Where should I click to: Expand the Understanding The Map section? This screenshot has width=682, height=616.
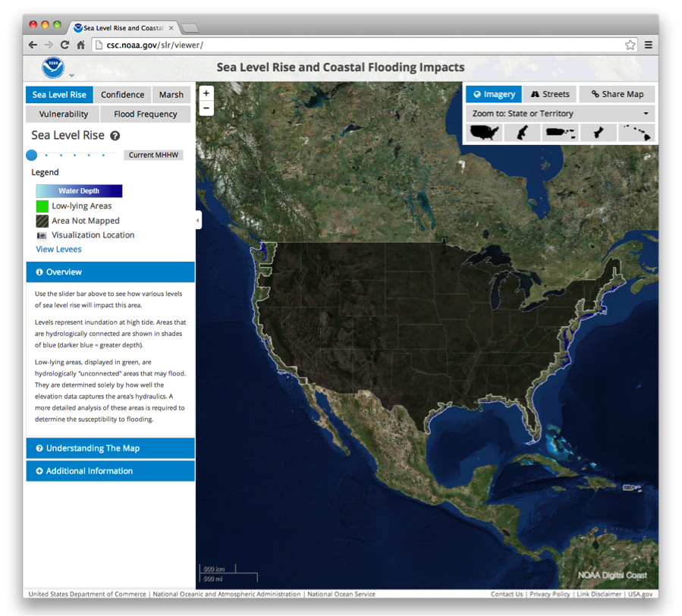pyautogui.click(x=110, y=448)
